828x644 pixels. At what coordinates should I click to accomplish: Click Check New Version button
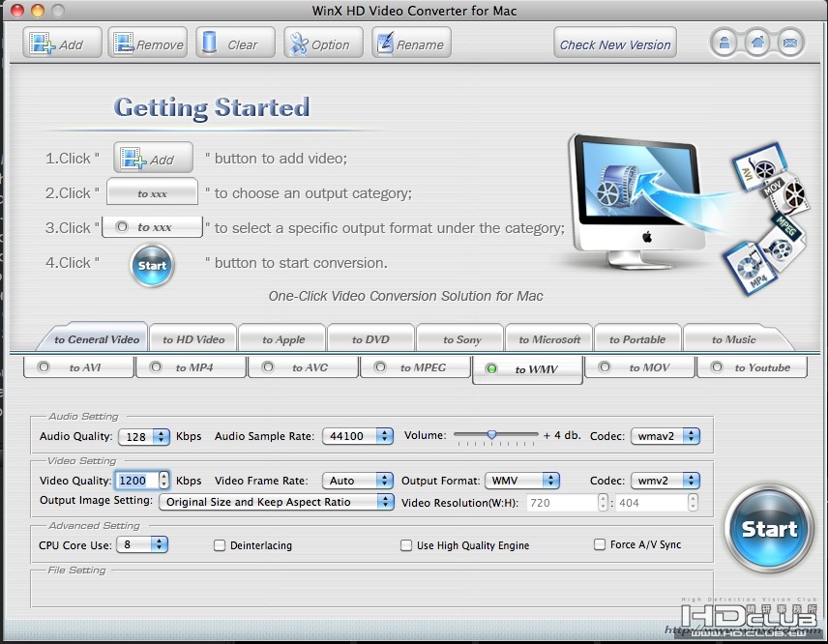615,44
